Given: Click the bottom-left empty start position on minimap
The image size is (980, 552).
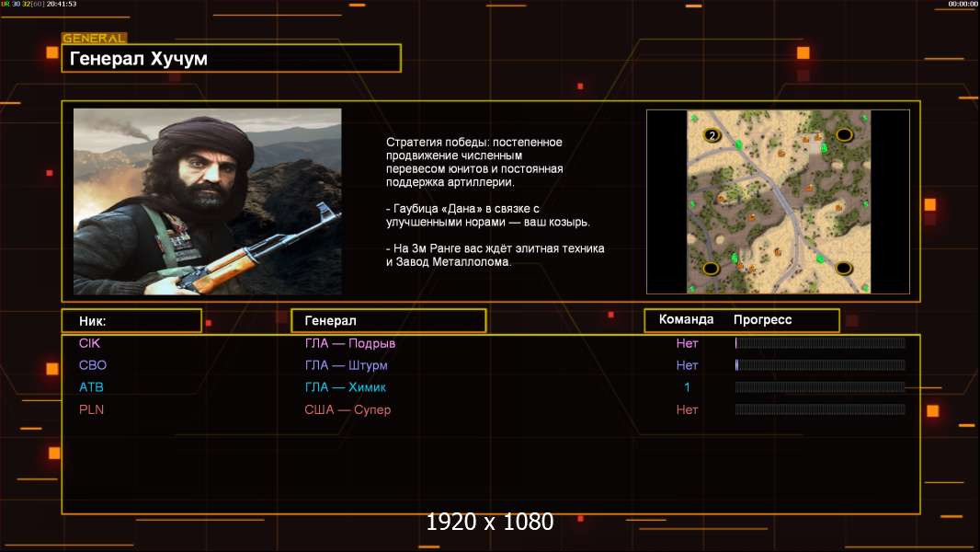Looking at the screenshot, I should coord(712,268).
